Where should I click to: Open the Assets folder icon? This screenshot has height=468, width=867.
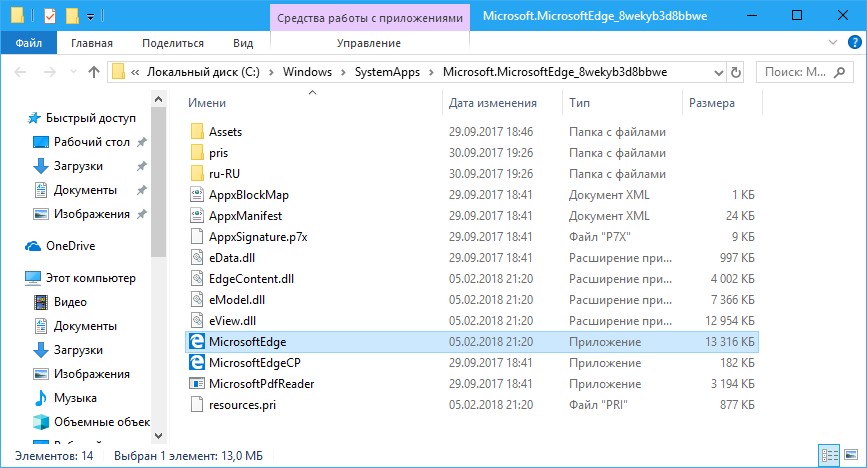click(x=197, y=132)
